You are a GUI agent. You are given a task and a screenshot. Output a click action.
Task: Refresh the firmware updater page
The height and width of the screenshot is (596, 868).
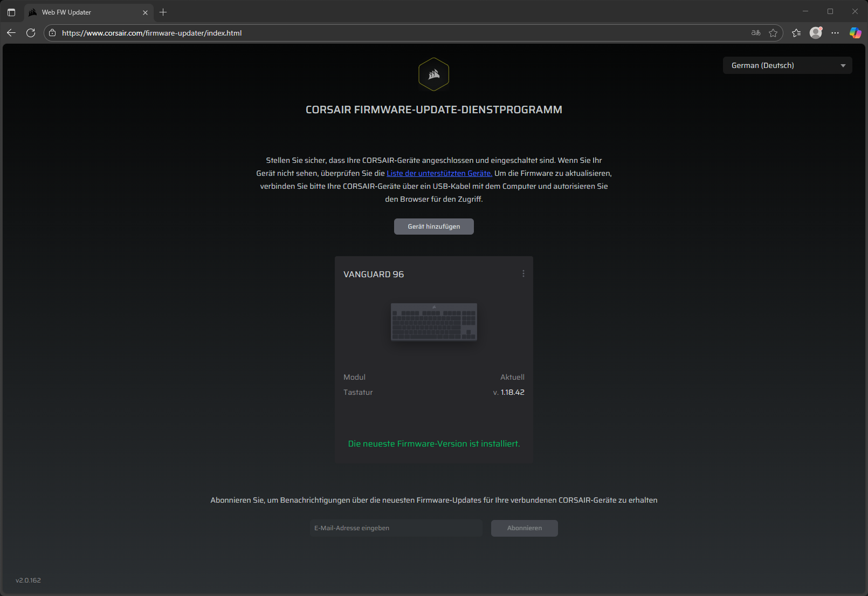[31, 33]
